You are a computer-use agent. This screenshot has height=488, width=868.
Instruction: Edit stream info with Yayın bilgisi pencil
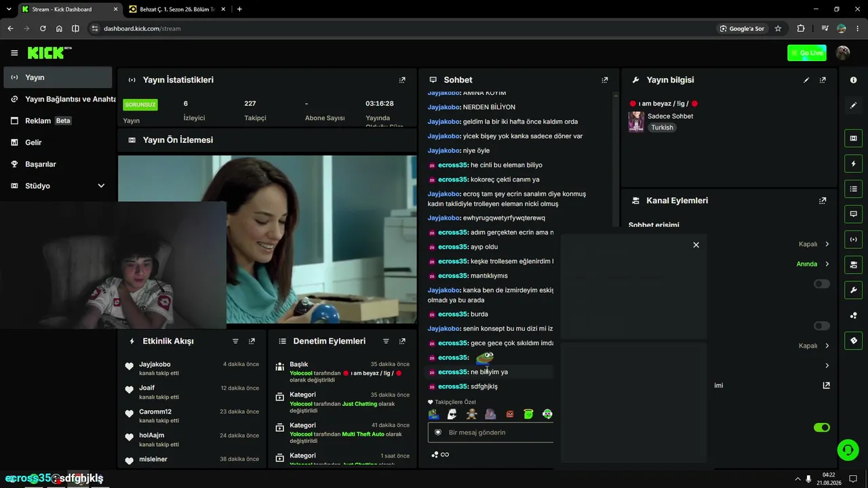click(806, 80)
